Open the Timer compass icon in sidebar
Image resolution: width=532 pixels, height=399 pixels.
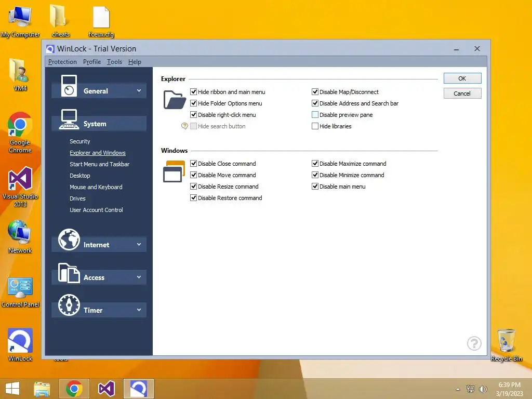(69, 304)
